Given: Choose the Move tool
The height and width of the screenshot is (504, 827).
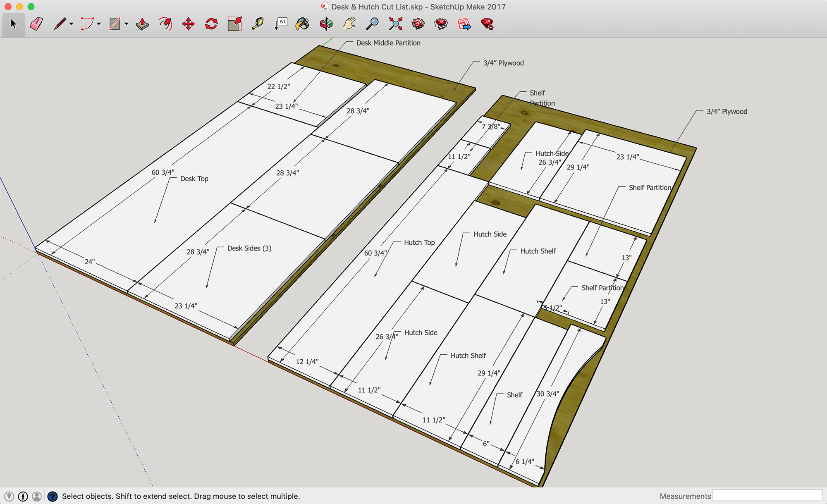Looking at the screenshot, I should click(189, 24).
